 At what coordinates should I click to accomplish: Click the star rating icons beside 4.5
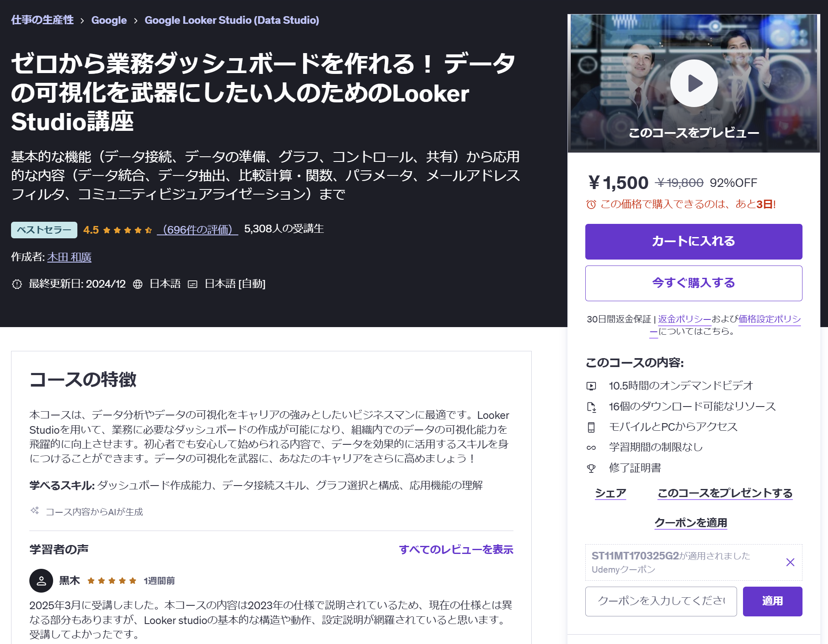pyautogui.click(x=128, y=230)
